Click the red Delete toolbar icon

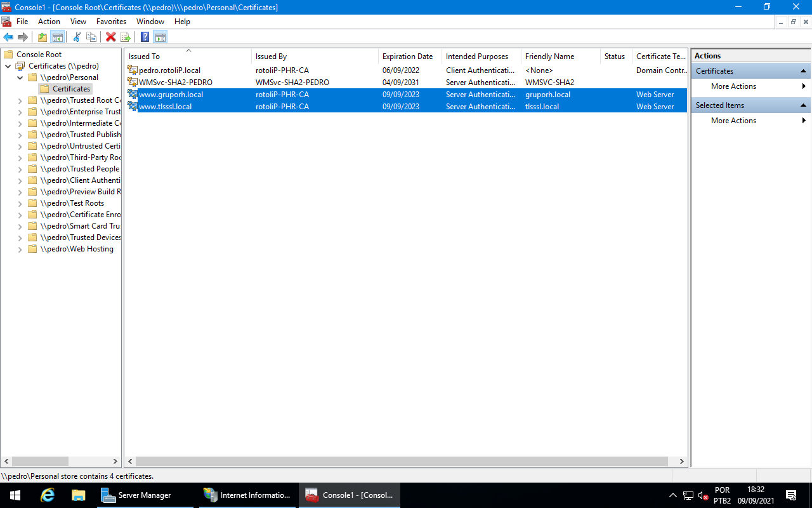click(110, 37)
